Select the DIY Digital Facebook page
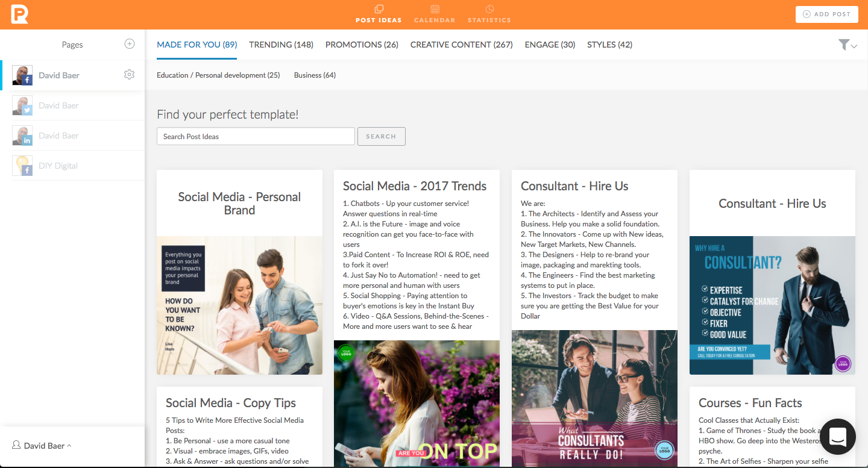Viewport: 868px width, 468px height. pos(58,166)
